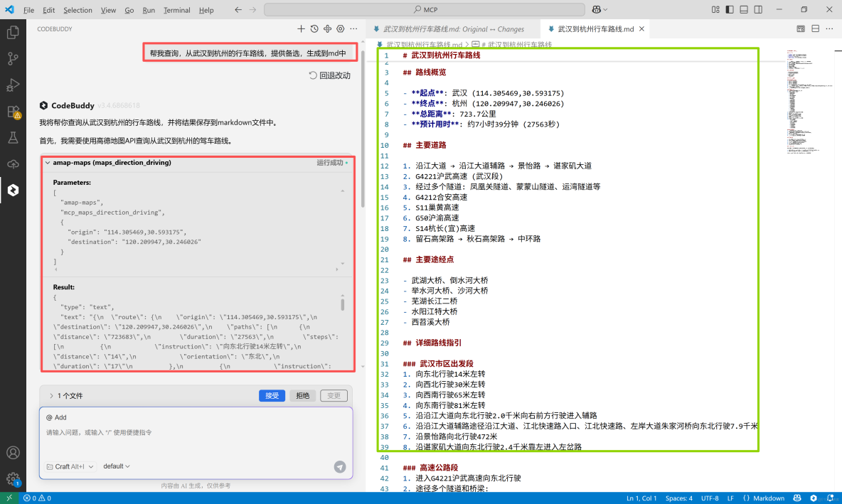Image resolution: width=842 pixels, height=504 pixels.
Task: Open chat history via clock icon
Action: tap(314, 28)
